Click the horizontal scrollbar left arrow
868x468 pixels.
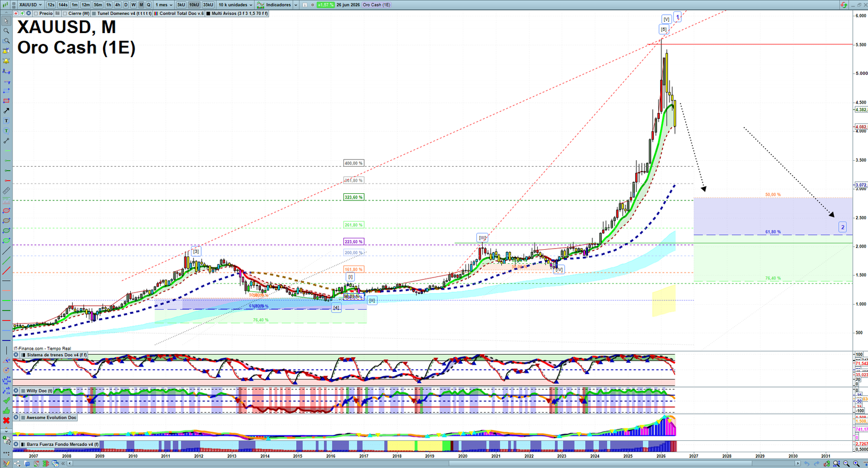pos(69,464)
